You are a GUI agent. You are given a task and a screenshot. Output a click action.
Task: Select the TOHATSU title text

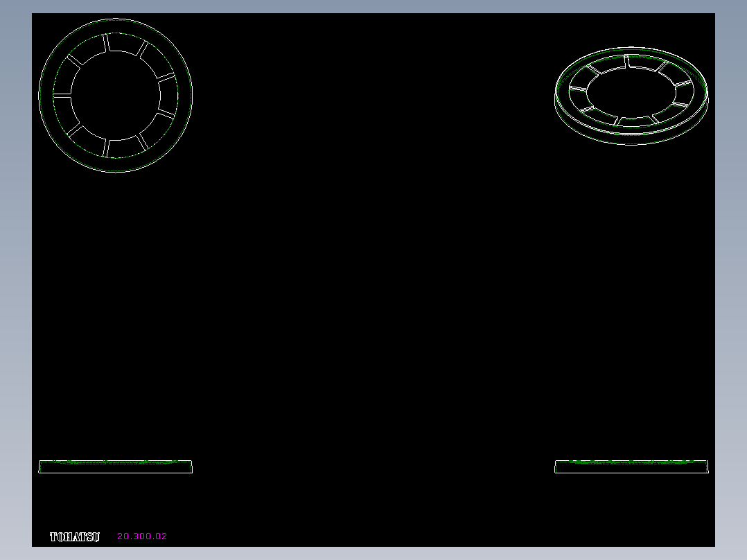point(75,536)
